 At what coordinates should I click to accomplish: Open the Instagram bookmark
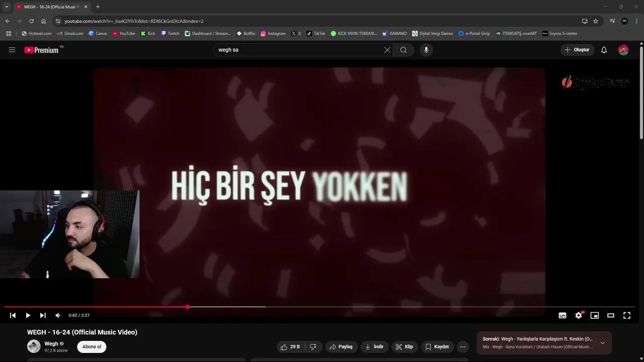click(273, 34)
